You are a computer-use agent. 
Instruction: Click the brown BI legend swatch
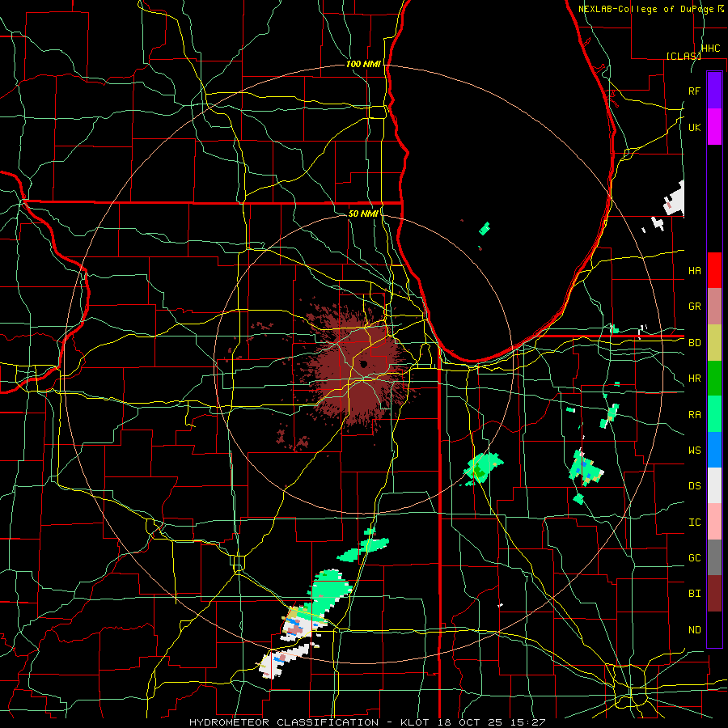pos(714,594)
